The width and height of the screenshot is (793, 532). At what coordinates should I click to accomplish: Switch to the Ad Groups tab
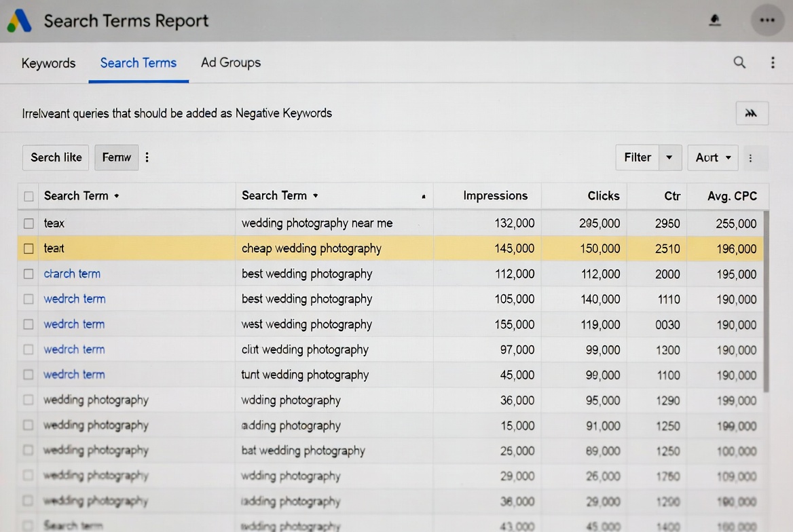coord(231,62)
